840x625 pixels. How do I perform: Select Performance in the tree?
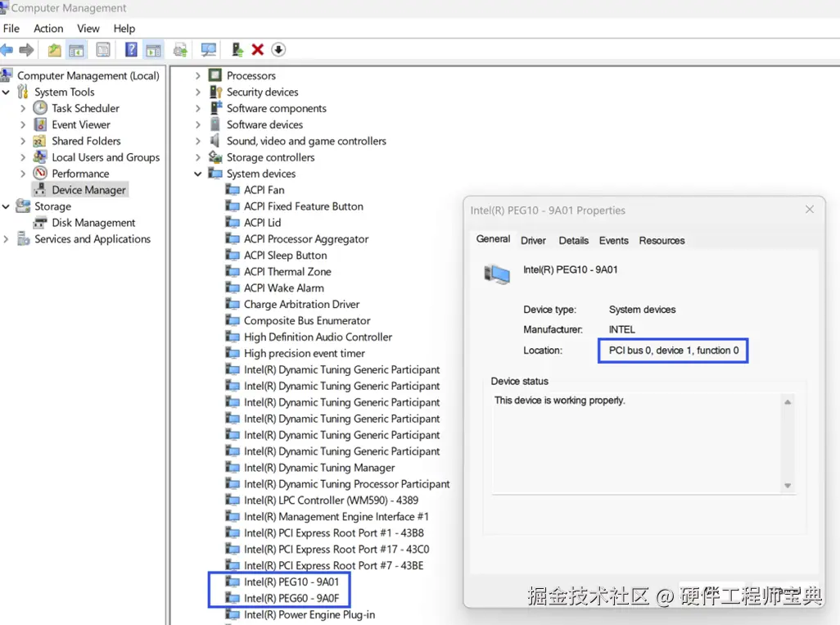80,174
